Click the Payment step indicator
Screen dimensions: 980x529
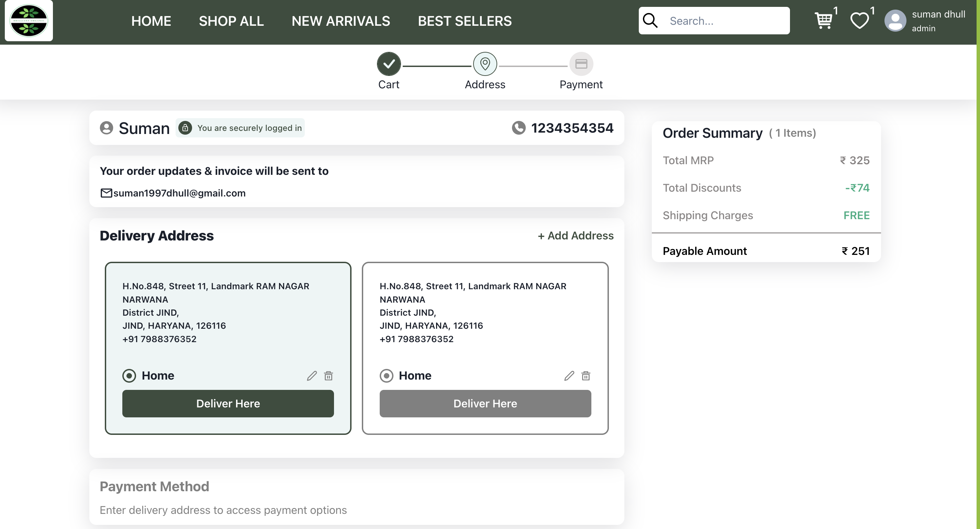[581, 63]
